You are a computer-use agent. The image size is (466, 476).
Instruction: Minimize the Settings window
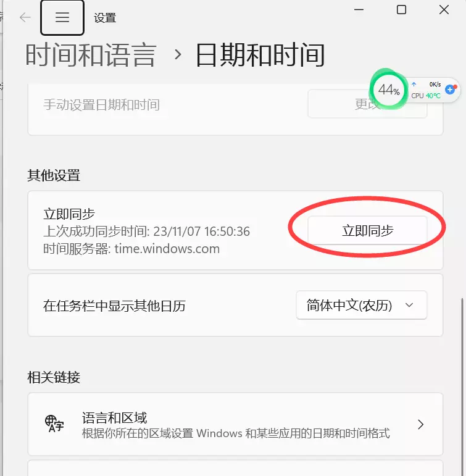[x=359, y=10]
